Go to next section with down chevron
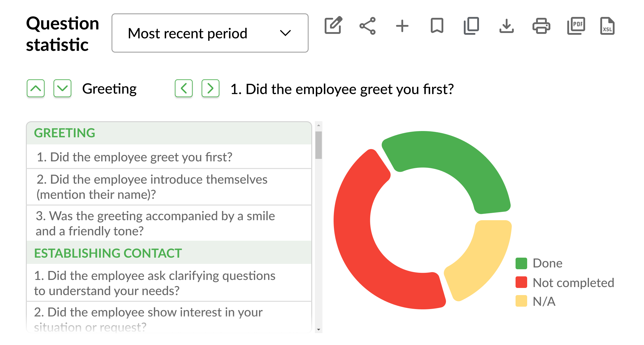The width and height of the screenshot is (644, 345). click(x=62, y=88)
